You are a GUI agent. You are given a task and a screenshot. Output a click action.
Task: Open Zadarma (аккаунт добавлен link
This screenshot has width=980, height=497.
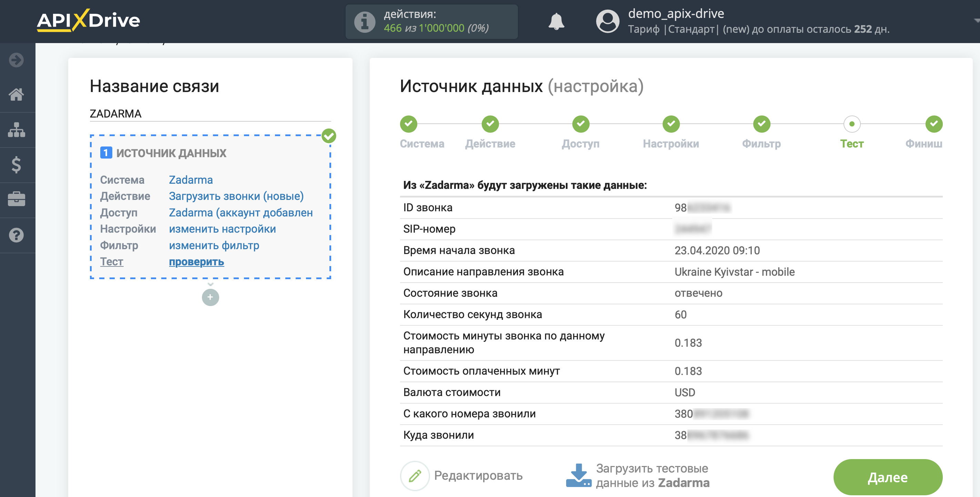click(x=241, y=212)
